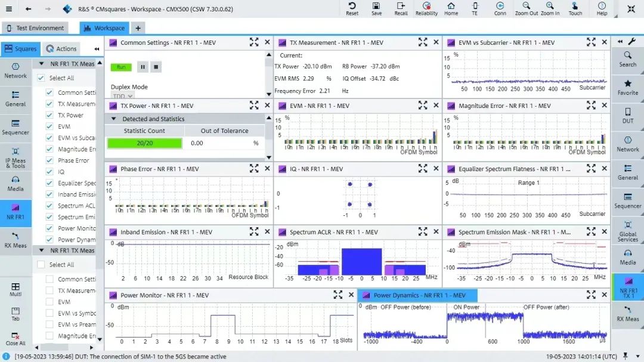Screen dimensions: 644x362
Task: Click the Conn connection icon
Action: (500, 8)
